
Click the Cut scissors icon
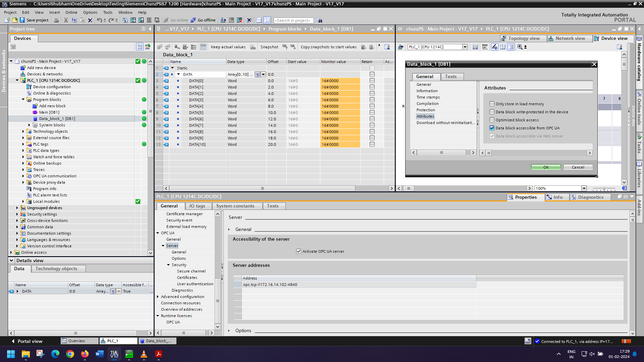(x=66, y=20)
